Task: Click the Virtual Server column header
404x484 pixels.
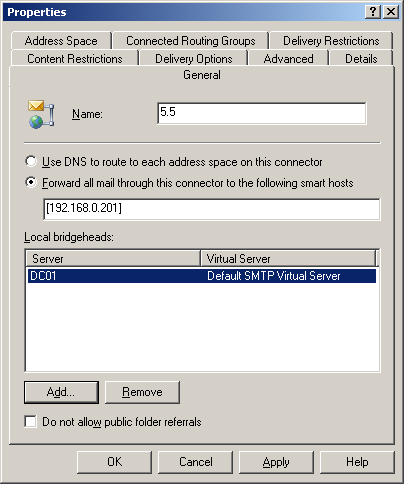Action: point(288,259)
